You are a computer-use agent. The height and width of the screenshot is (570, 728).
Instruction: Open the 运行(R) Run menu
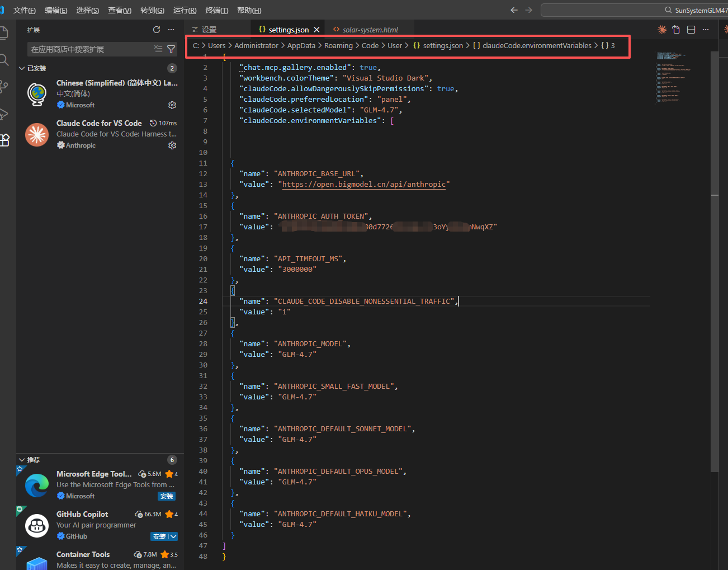(185, 10)
